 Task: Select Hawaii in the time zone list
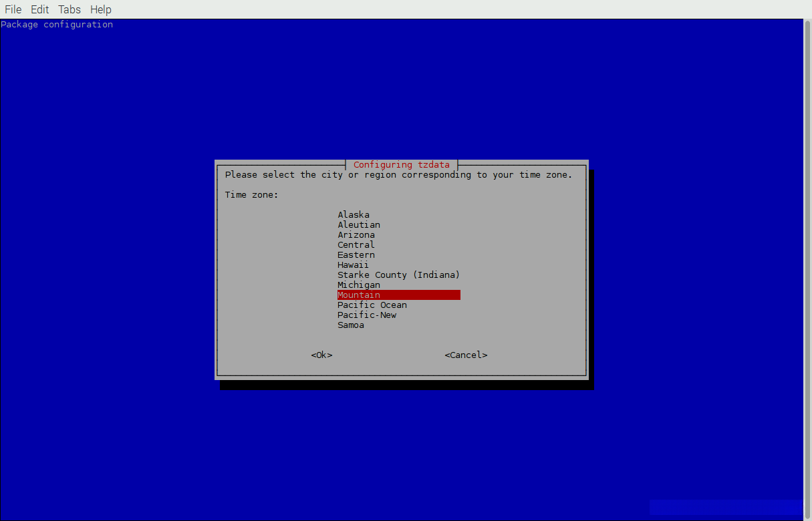tap(354, 265)
